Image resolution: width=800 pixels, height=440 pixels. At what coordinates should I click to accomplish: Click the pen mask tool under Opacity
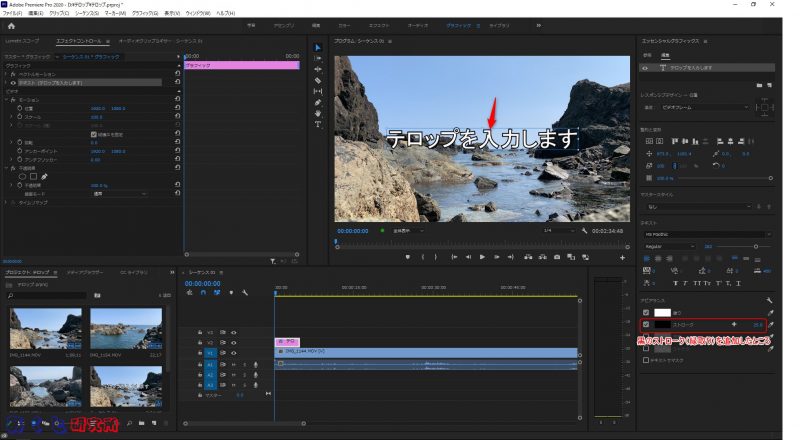click(x=44, y=177)
